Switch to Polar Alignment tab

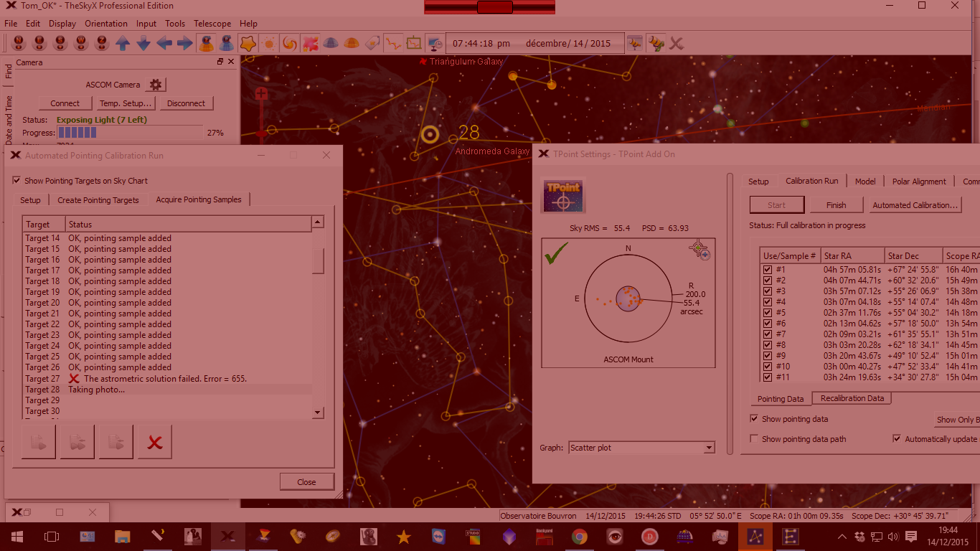pyautogui.click(x=919, y=182)
